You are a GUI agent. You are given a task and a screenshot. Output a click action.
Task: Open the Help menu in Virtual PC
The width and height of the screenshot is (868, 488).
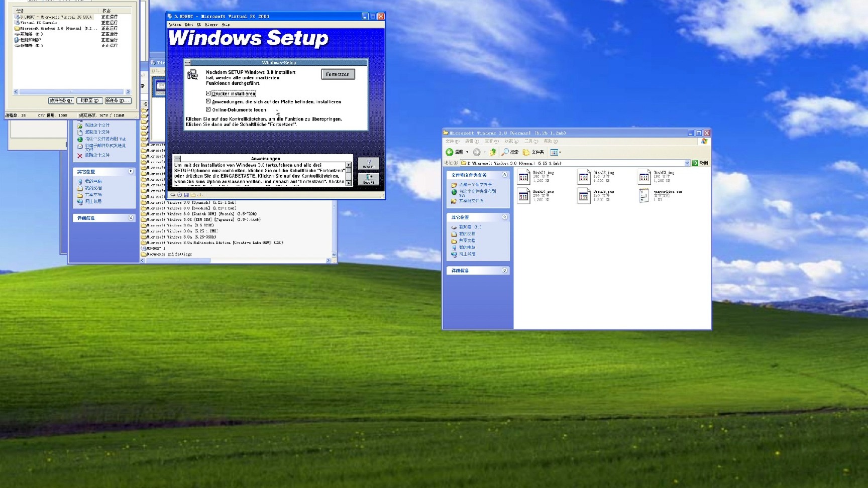[x=226, y=25]
